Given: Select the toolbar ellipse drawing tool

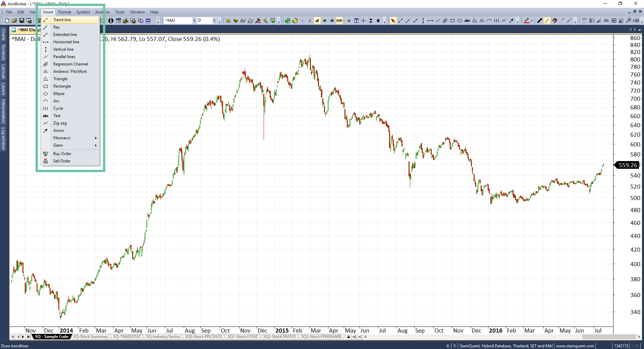Looking at the screenshot, I should click(460, 21).
